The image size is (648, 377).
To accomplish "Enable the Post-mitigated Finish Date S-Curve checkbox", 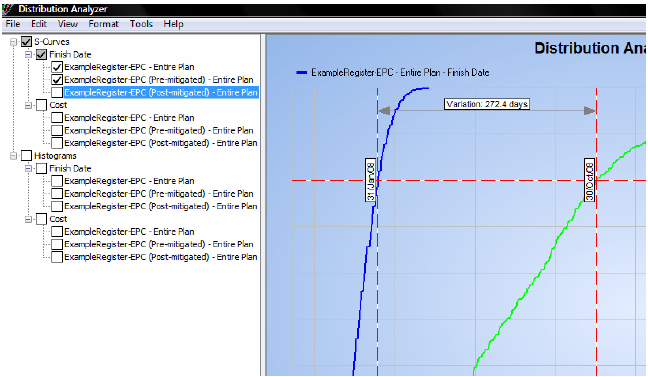I will pyautogui.click(x=57, y=92).
